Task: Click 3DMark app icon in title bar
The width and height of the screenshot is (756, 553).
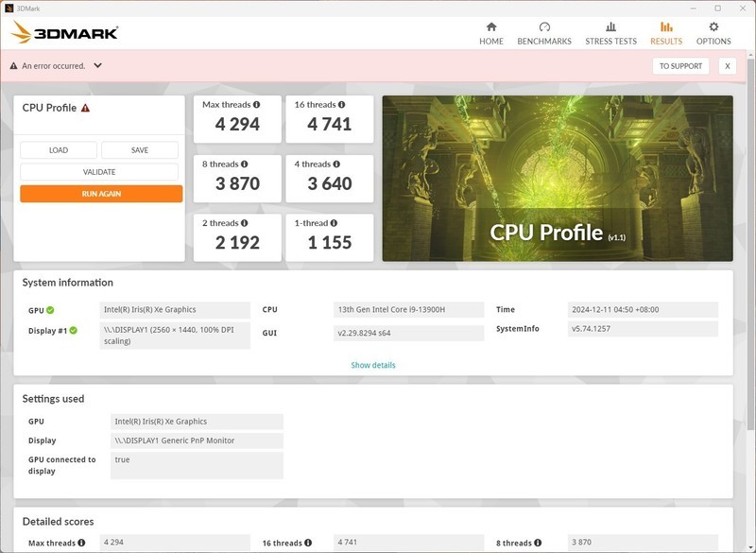Action: (9, 9)
